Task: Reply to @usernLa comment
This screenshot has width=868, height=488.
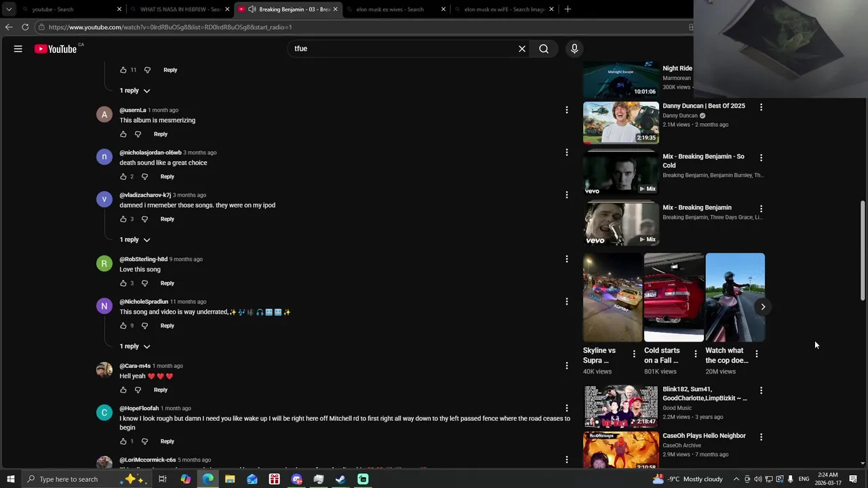Action: click(x=161, y=134)
